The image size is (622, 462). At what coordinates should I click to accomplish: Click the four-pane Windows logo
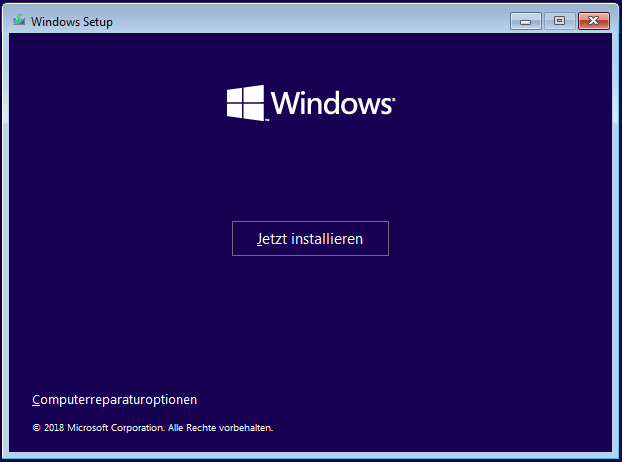245,103
